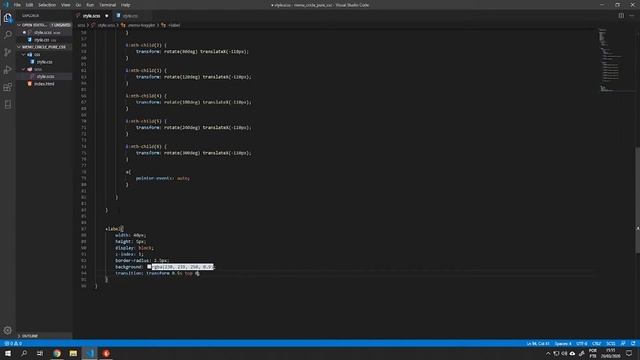Click the red app icon on taskbar
Viewport: 640px width, 360px height.
[106, 353]
